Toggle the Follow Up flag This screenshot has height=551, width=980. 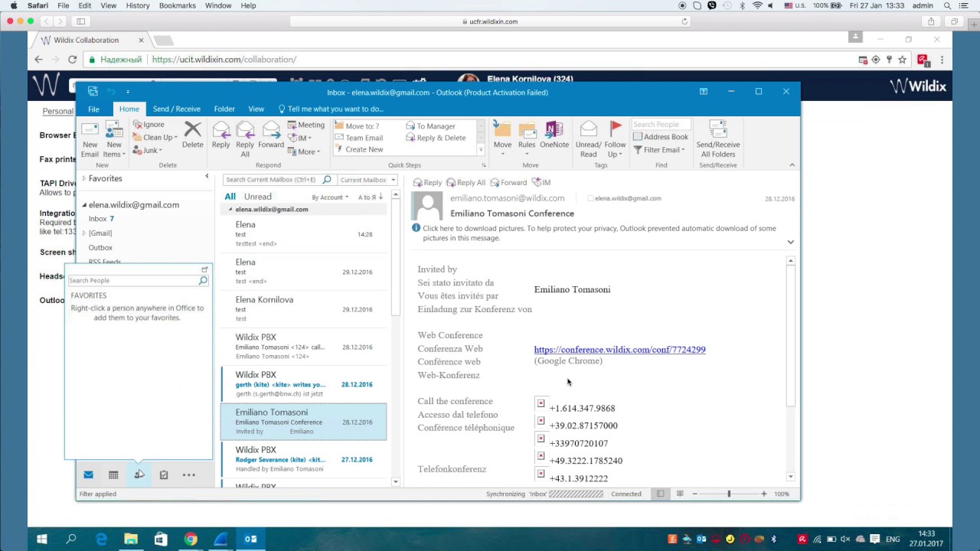click(x=616, y=130)
